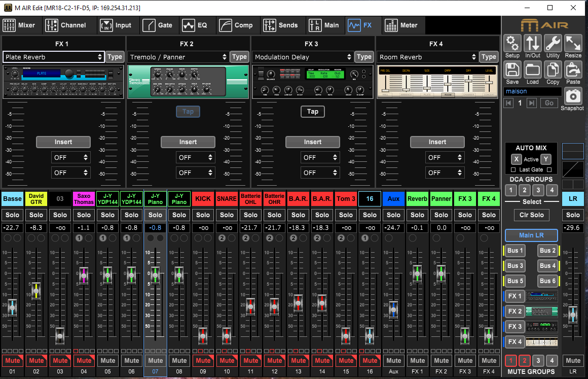588x379 pixels.
Task: Toggle Solo on David GTR channel
Action: 36,215
